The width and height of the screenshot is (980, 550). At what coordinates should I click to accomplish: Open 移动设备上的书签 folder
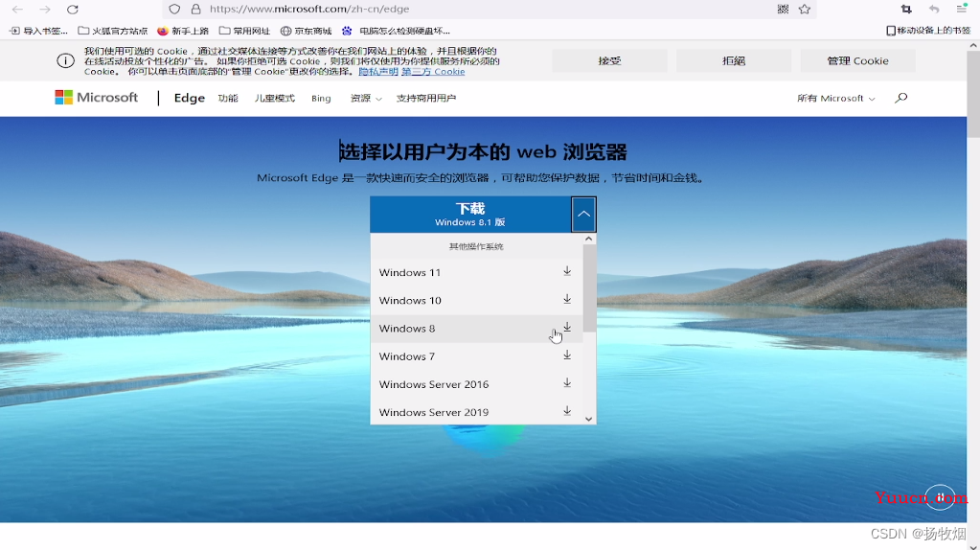(928, 31)
